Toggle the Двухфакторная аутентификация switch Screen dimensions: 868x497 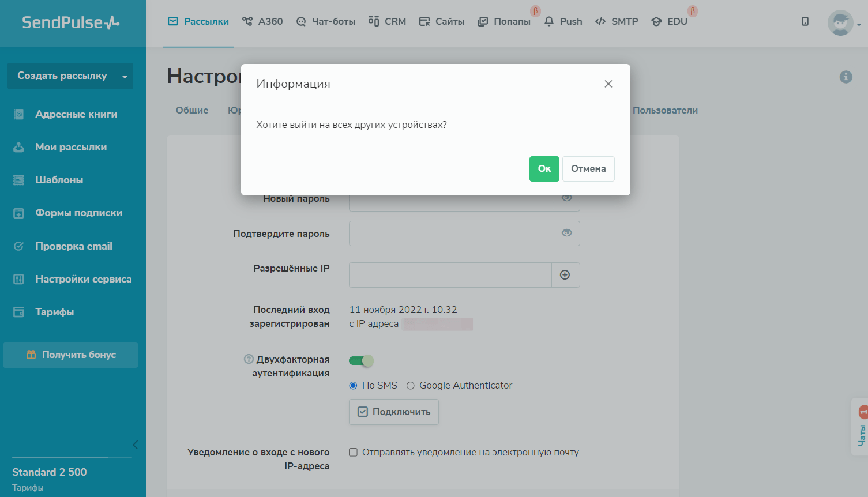[x=361, y=361]
